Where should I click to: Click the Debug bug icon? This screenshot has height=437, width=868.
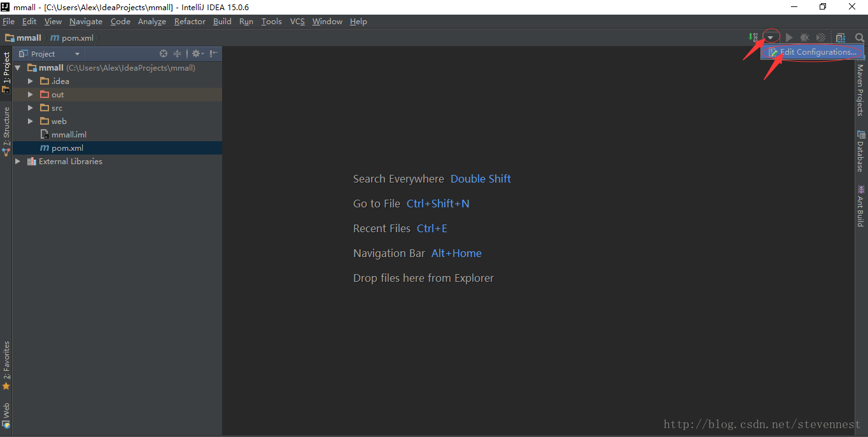(x=804, y=38)
